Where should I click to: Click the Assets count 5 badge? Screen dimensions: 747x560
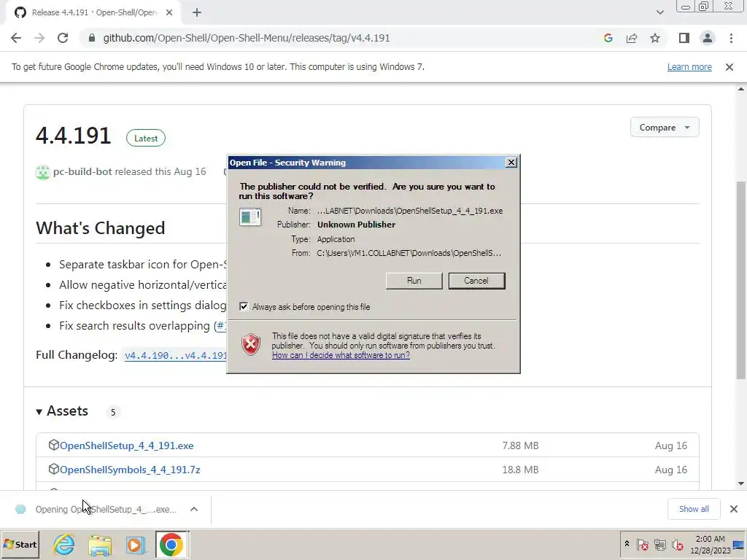tap(113, 413)
